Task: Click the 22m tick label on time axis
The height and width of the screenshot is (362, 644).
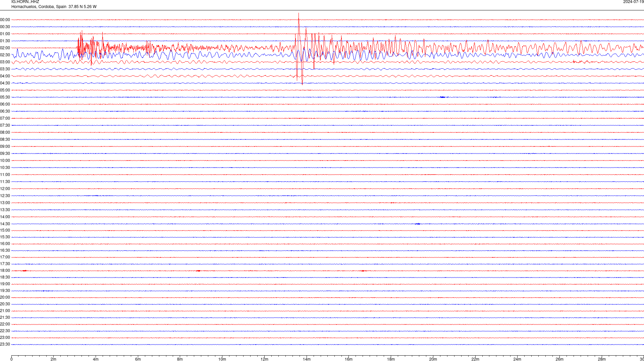Action: click(x=475, y=359)
